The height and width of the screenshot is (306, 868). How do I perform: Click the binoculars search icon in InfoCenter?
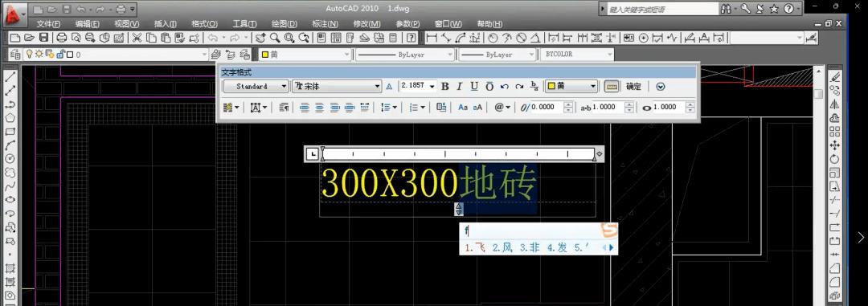point(727,9)
